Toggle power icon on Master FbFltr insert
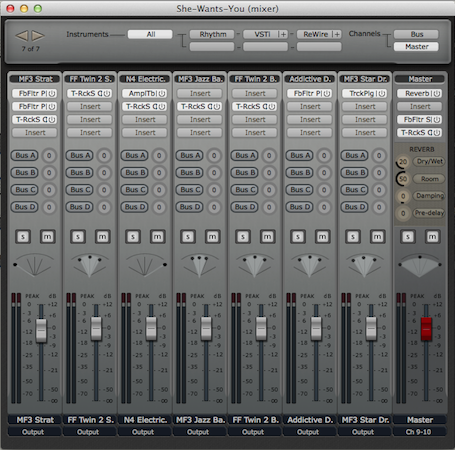The width and height of the screenshot is (455, 450). point(437,120)
